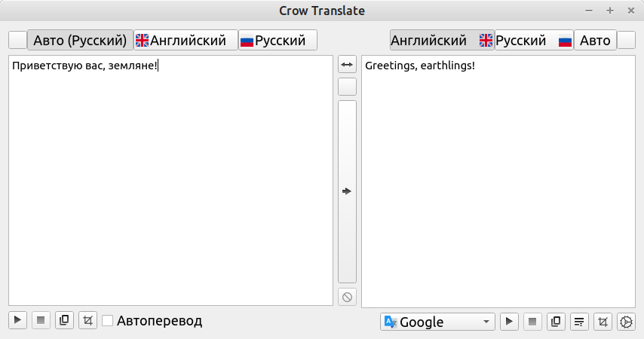
Task: Select Английский as target language
Action: point(442,40)
